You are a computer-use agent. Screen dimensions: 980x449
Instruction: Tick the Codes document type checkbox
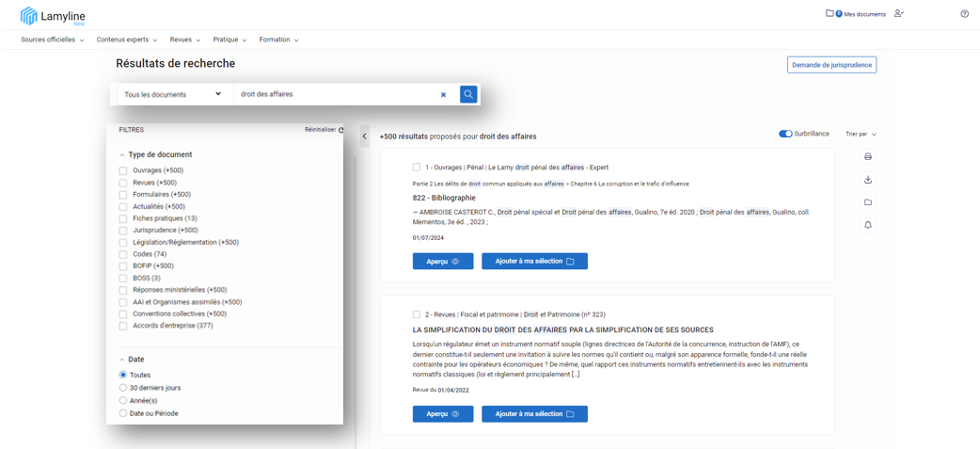click(123, 254)
